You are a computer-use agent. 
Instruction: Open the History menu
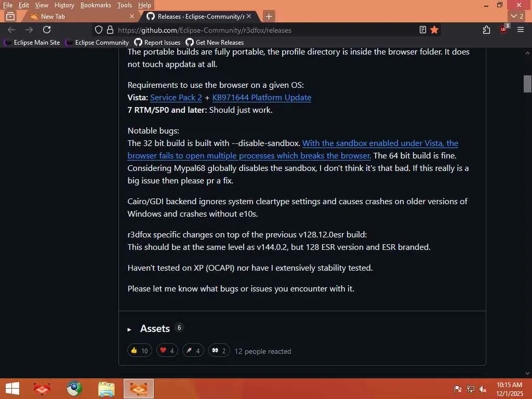pyautogui.click(x=64, y=5)
